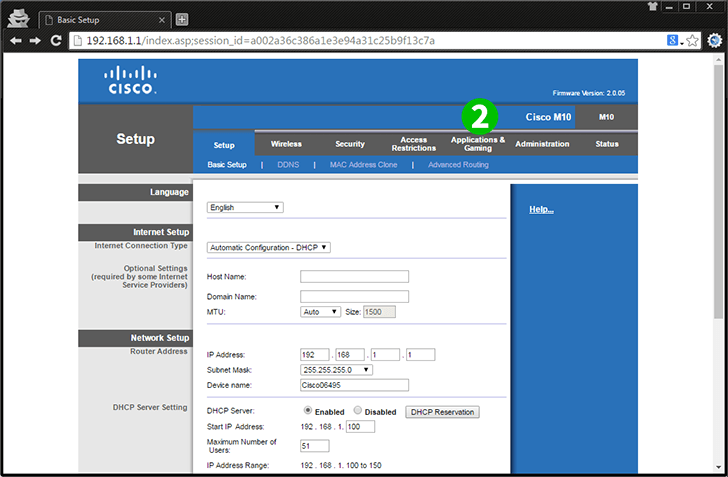
Task: Open the Advanced Routing subtab
Action: click(458, 165)
